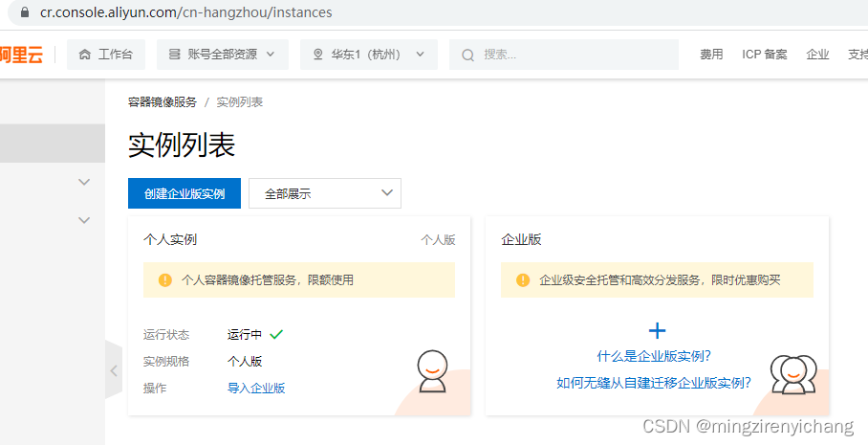Click 创建企业版实例 button
This screenshot has height=445, width=868.
click(x=184, y=193)
